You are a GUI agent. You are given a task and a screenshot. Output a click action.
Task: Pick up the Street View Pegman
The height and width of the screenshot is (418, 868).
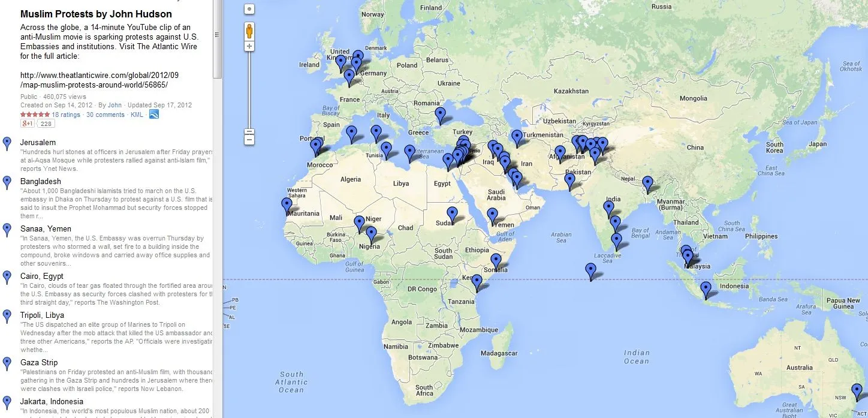pyautogui.click(x=249, y=31)
